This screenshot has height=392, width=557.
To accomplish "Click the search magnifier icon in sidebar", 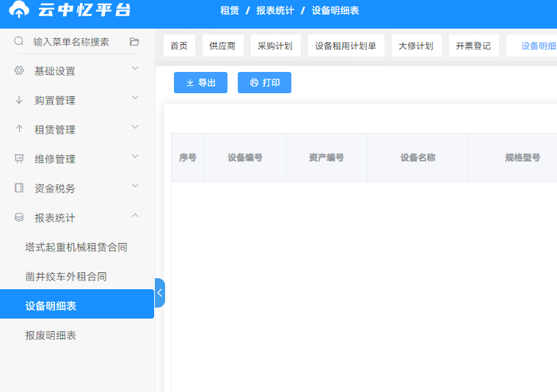I will [18, 41].
